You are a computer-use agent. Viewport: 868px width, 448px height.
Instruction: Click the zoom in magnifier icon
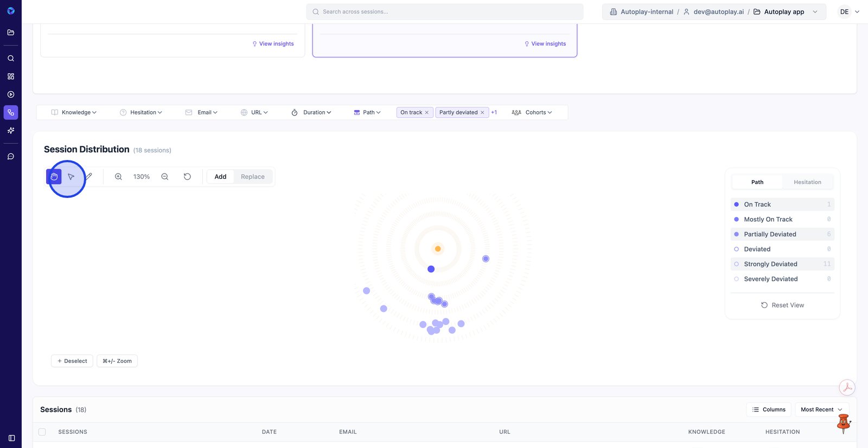(118, 177)
